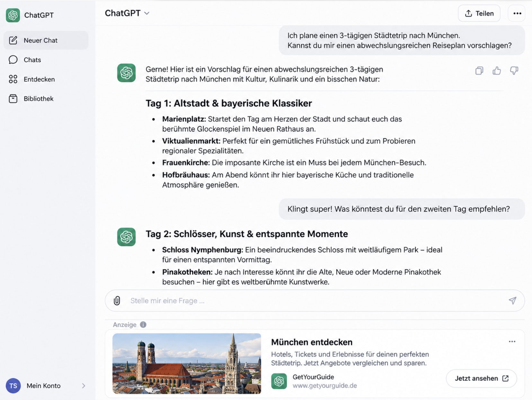Click the Jetzt ansehen button
The height and width of the screenshot is (400, 532).
pos(481,378)
